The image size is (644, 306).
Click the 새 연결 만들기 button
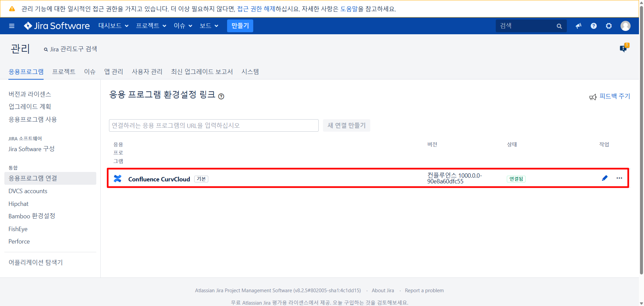[346, 125]
